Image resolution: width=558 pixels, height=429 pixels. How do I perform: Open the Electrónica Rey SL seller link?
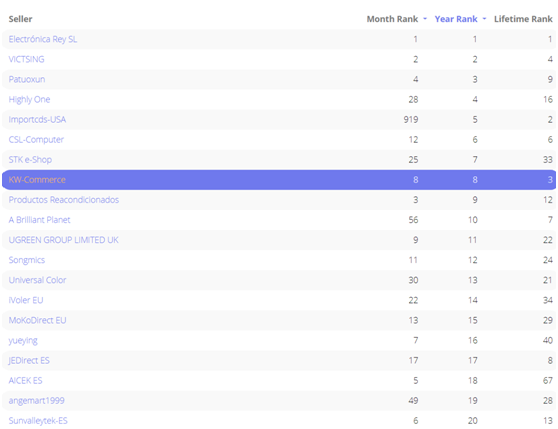coord(43,39)
